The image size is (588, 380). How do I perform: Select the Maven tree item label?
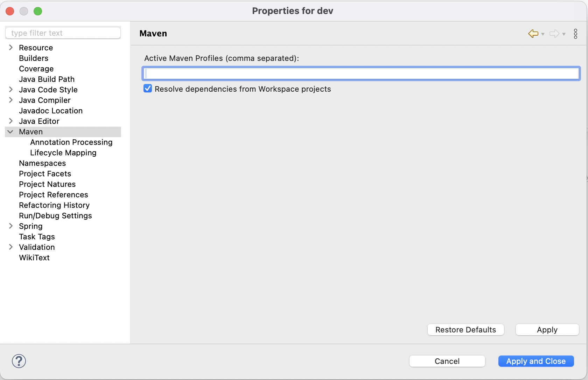[x=31, y=132]
